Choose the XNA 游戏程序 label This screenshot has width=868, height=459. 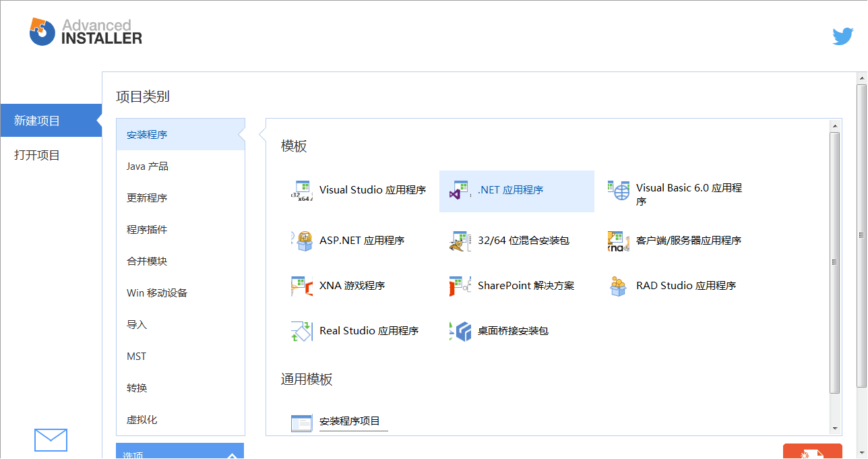[x=352, y=286]
